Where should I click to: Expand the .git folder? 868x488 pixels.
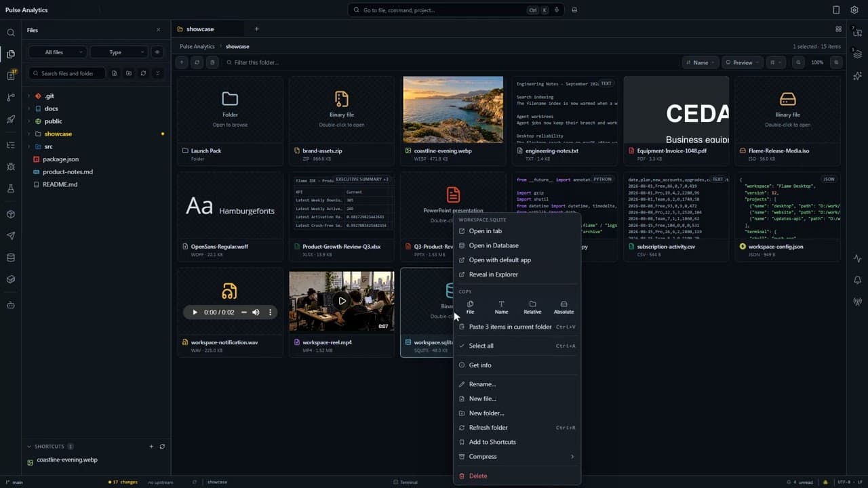click(x=29, y=96)
